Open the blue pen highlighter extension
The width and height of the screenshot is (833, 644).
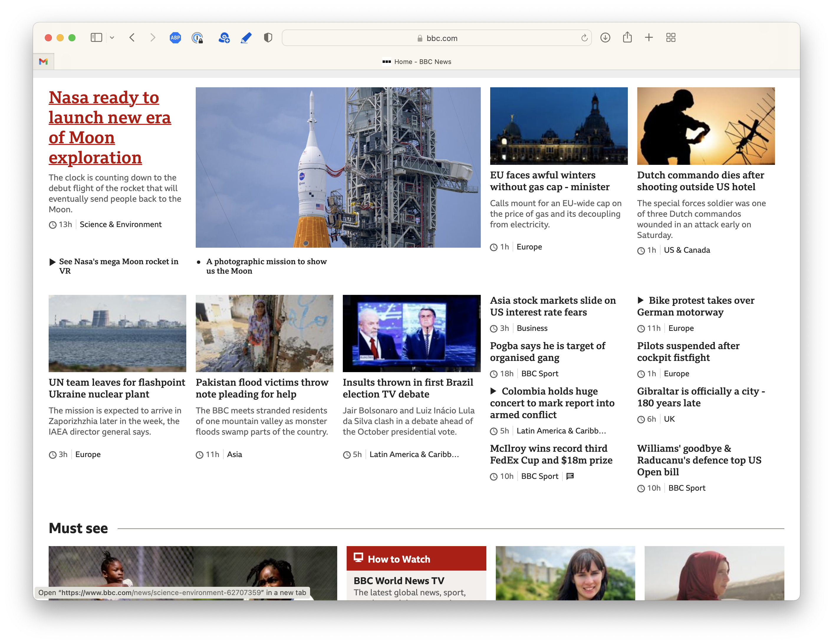pos(246,38)
